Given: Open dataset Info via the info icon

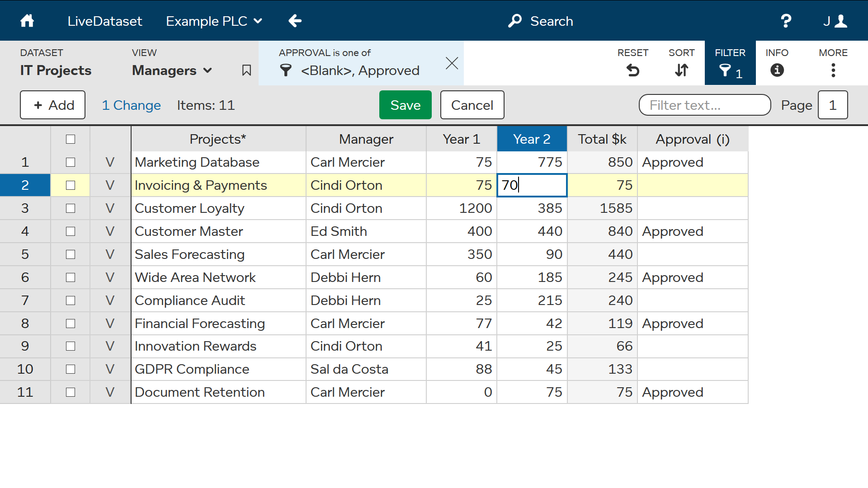Looking at the screenshot, I should (x=776, y=70).
